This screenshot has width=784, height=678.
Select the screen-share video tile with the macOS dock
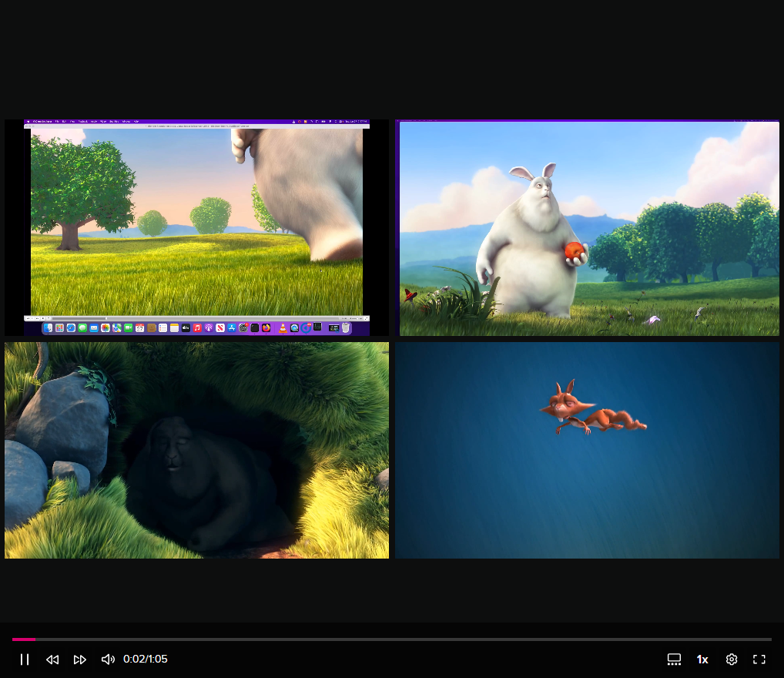[197, 227]
